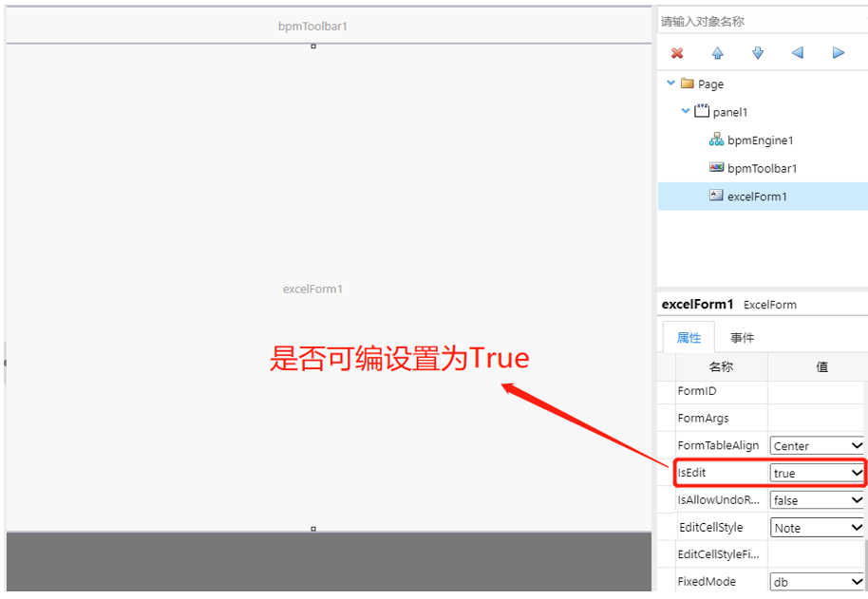The image size is (868, 599).
Task: Open the FixedMode db dropdown
Action: [817, 582]
